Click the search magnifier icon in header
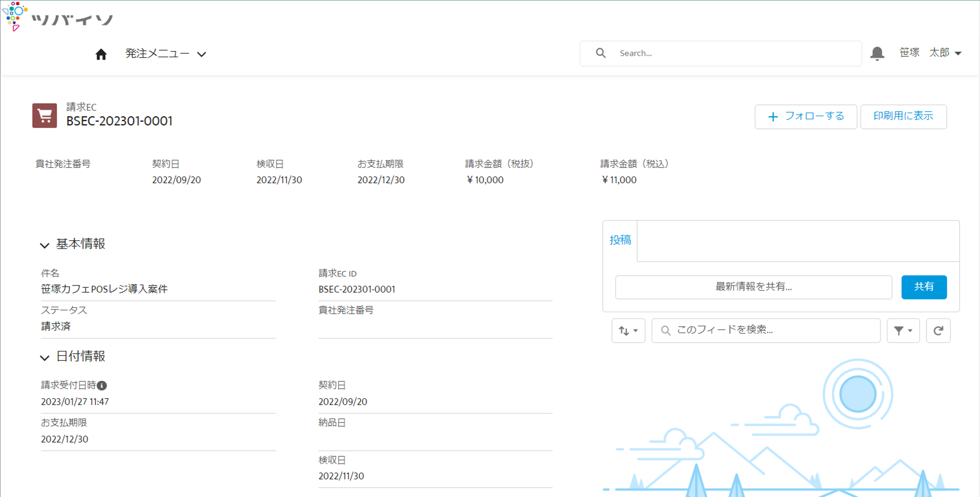Viewport: 980px width, 497px height. tap(601, 53)
